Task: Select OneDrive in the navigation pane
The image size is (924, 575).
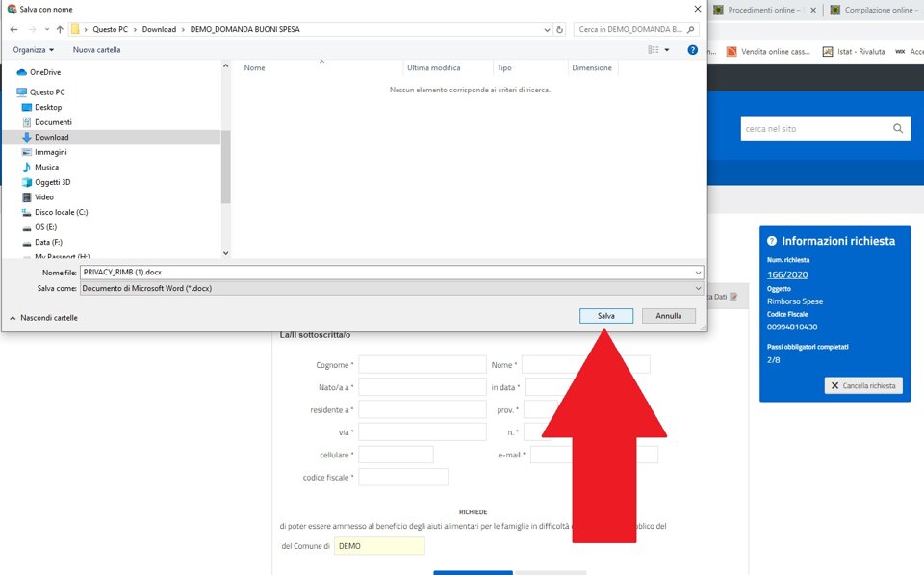Action: pos(44,72)
